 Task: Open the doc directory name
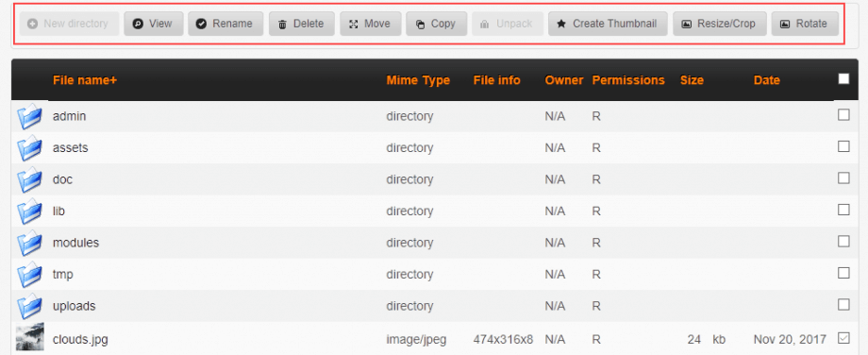click(x=62, y=179)
